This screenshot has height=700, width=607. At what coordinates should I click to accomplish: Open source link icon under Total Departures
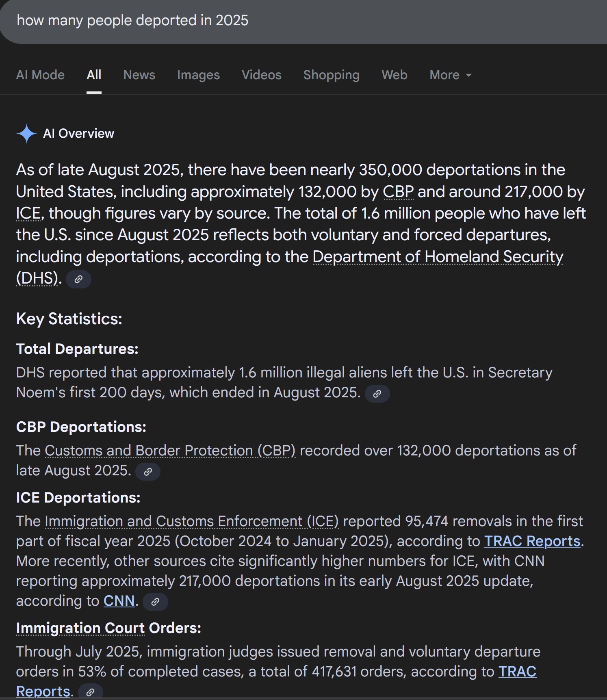tap(377, 394)
